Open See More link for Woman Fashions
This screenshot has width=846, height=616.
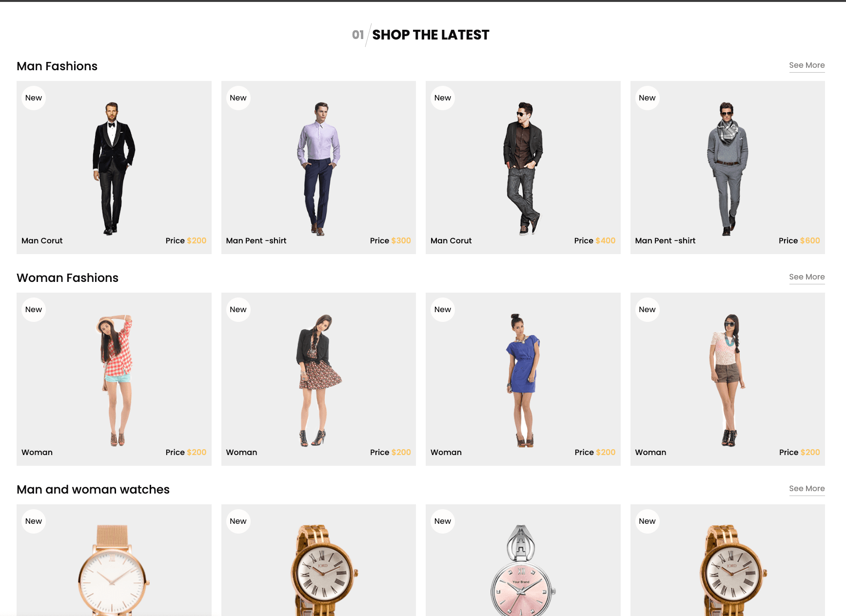[807, 277]
